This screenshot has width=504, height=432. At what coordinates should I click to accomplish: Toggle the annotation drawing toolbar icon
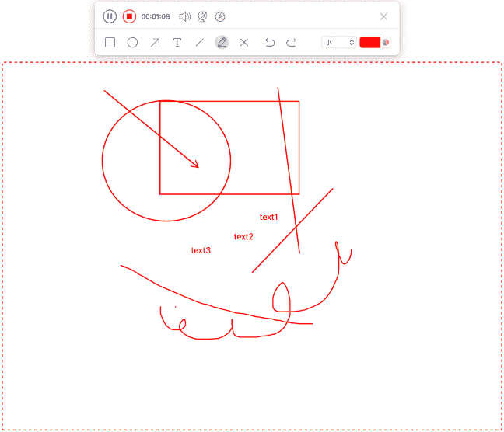pos(220,16)
